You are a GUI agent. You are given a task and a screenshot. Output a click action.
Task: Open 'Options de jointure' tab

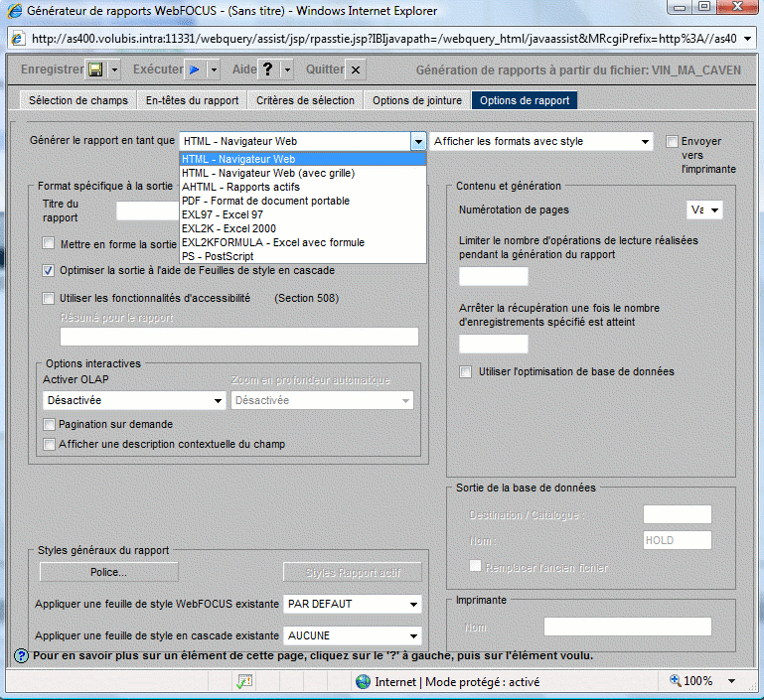point(417,100)
